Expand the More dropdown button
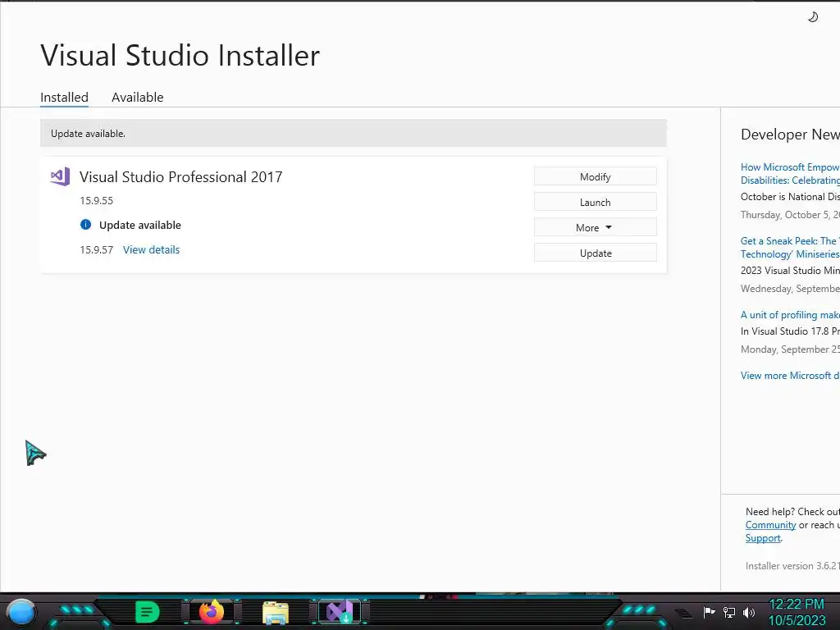 [596, 228]
